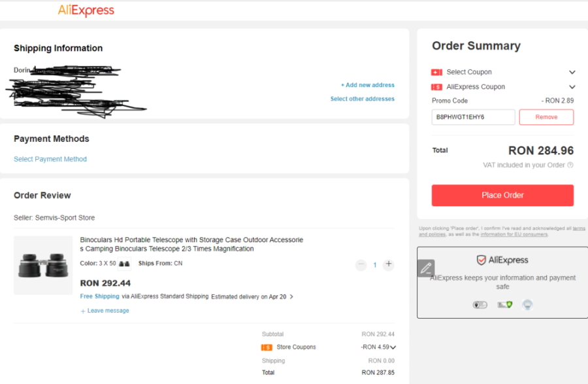588x384 pixels.
Task: Click the pencil edit icon beside security box
Action: click(426, 268)
